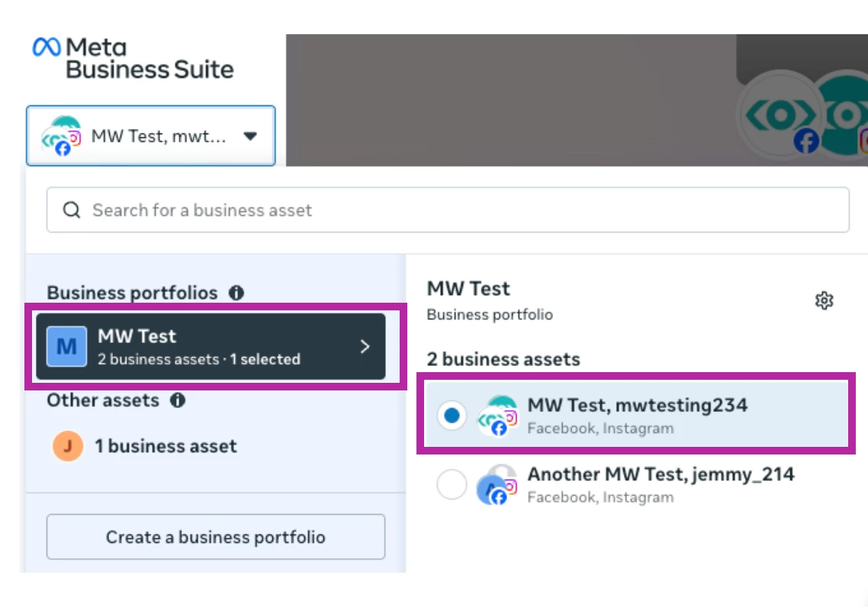Show info about Business portfolios
Screen dimensions: 868x607
[x=236, y=293]
